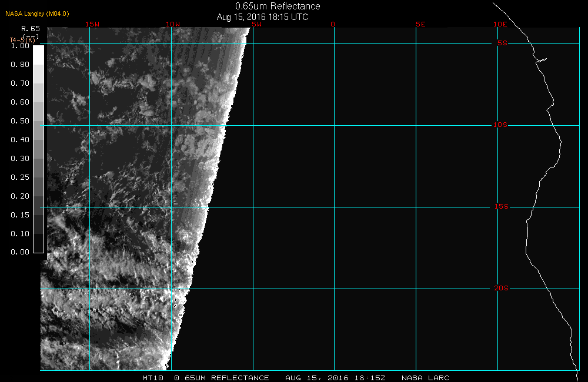Image resolution: width=588 pixels, height=382 pixels.
Task: Click the 0.80 colorbar value
Action: [20, 65]
